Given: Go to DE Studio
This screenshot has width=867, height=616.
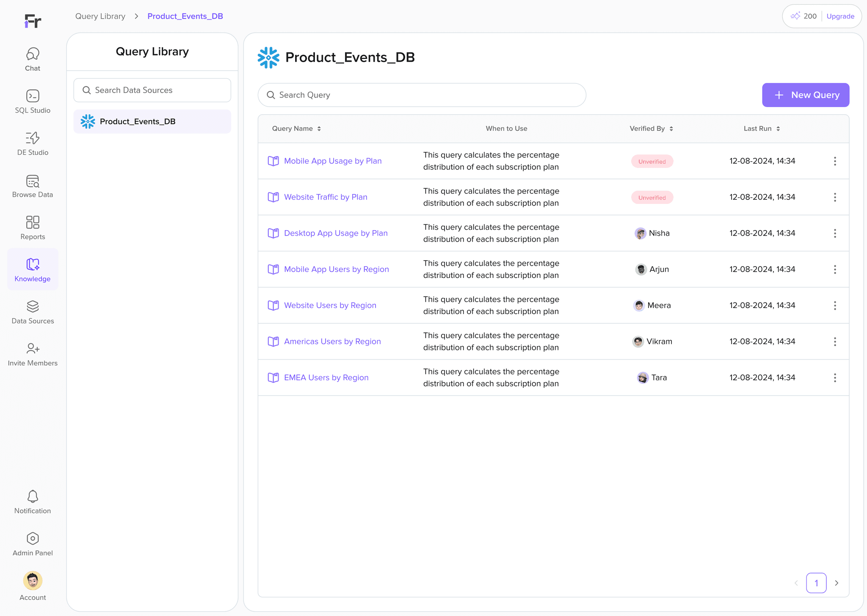Looking at the screenshot, I should point(33,143).
